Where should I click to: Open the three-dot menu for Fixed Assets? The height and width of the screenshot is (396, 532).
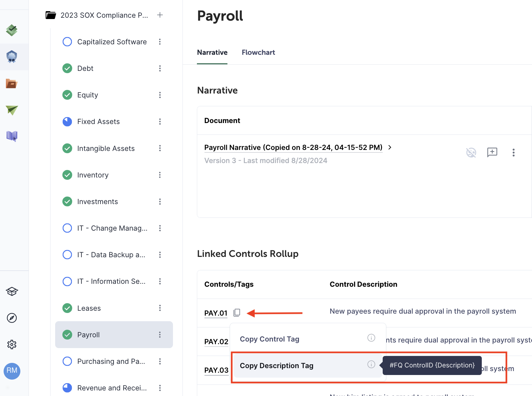pos(160,122)
